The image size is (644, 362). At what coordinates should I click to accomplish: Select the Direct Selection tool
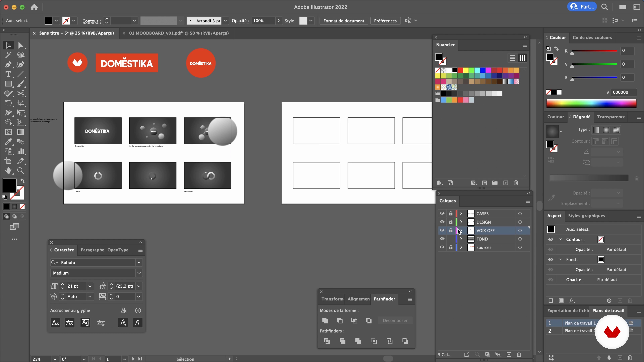[21, 45]
